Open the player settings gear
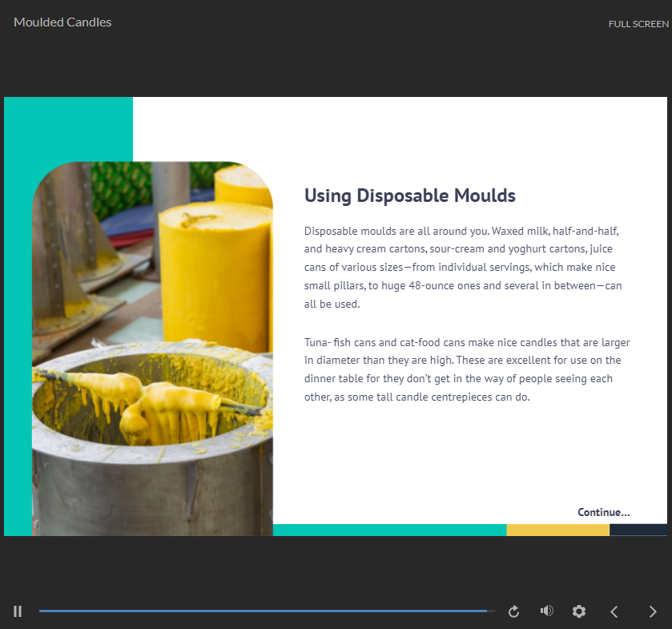This screenshot has height=629, width=672. (579, 611)
